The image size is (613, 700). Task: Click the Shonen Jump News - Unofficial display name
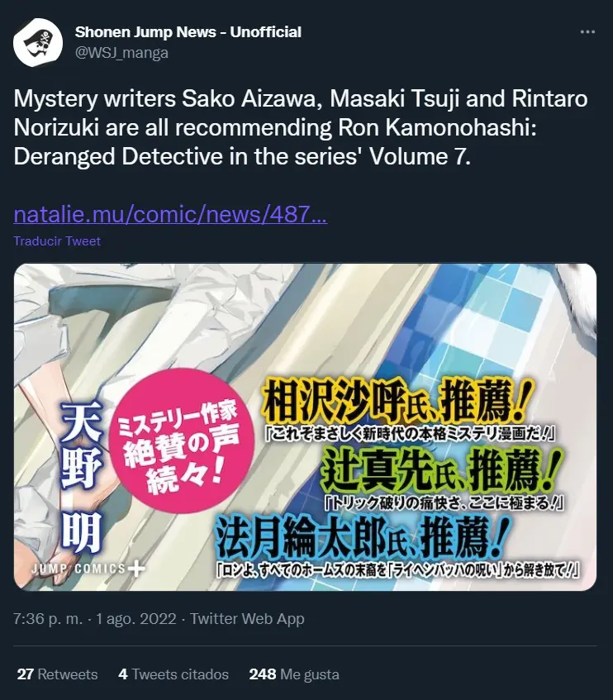tap(188, 32)
